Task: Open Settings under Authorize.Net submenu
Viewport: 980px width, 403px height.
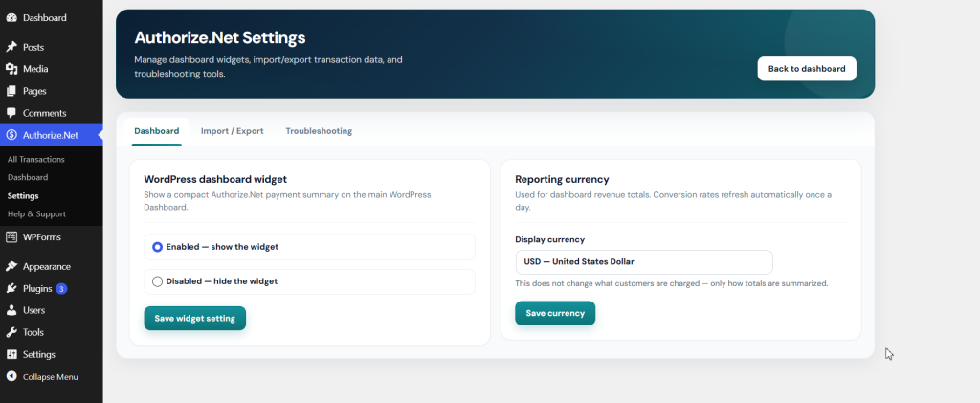Action: [23, 195]
